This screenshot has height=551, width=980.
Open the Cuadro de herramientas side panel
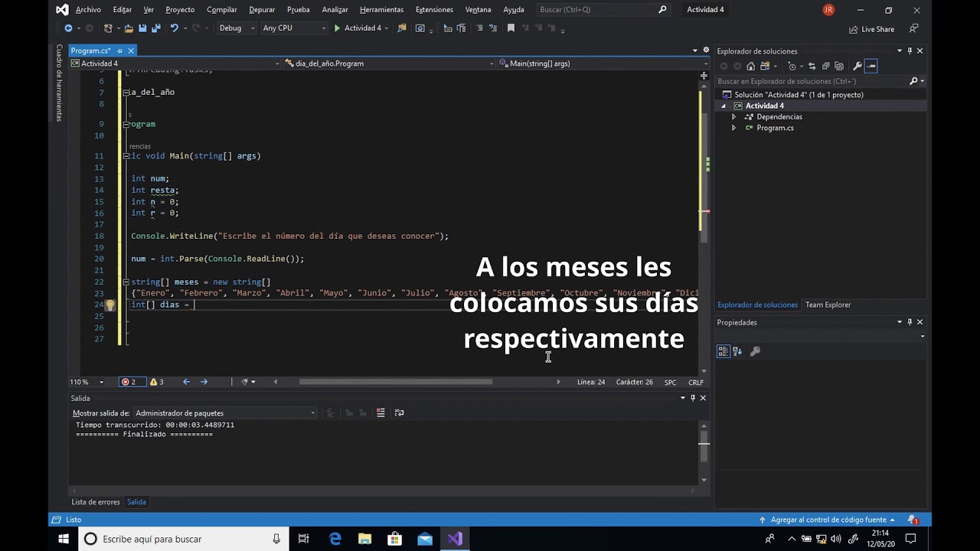(59, 83)
